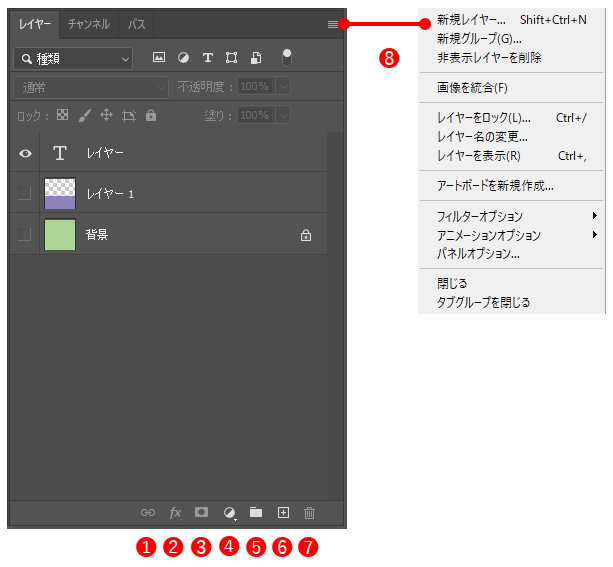Click the lock icon on 背景 layer
This screenshot has height=567, width=613.
click(x=306, y=235)
